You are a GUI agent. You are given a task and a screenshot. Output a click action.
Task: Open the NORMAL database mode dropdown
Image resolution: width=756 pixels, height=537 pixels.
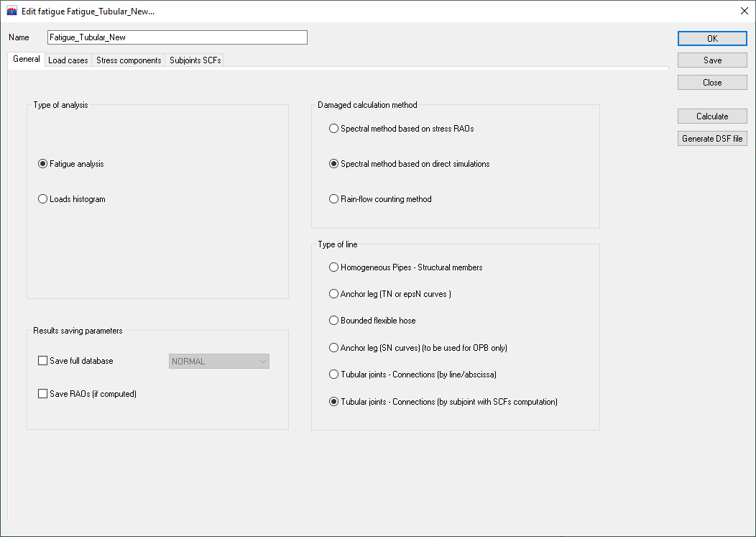pyautogui.click(x=218, y=362)
